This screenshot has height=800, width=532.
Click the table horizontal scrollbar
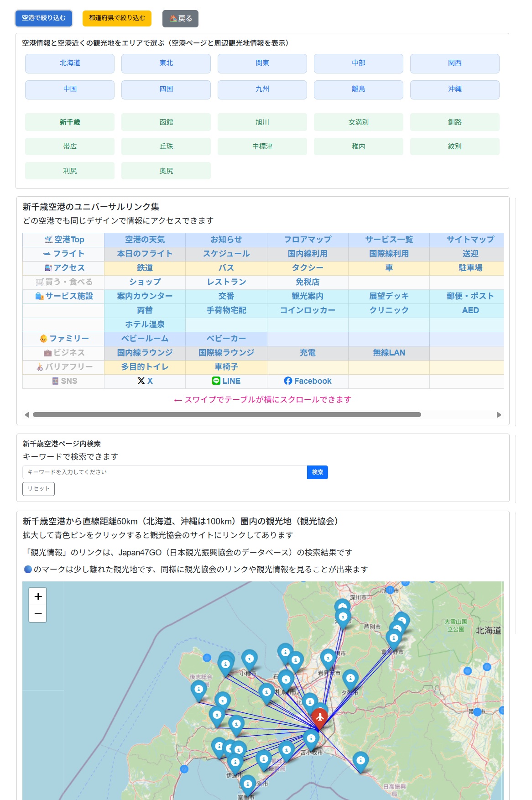tap(227, 415)
